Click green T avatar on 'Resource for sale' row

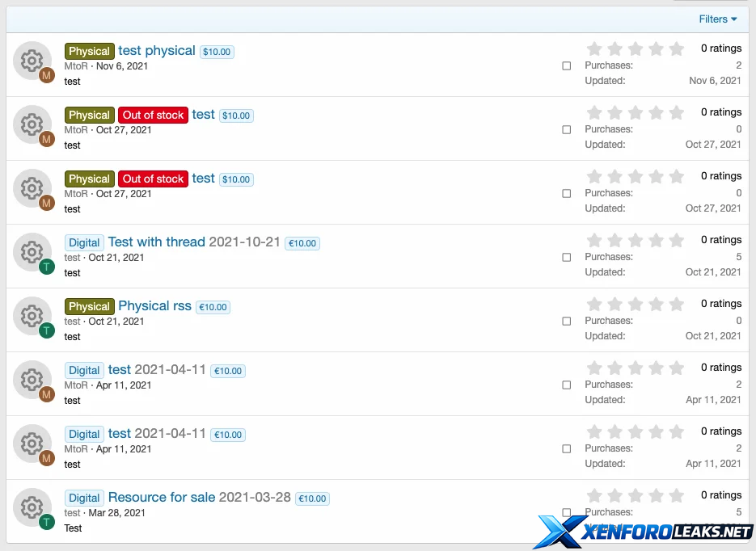click(x=47, y=522)
